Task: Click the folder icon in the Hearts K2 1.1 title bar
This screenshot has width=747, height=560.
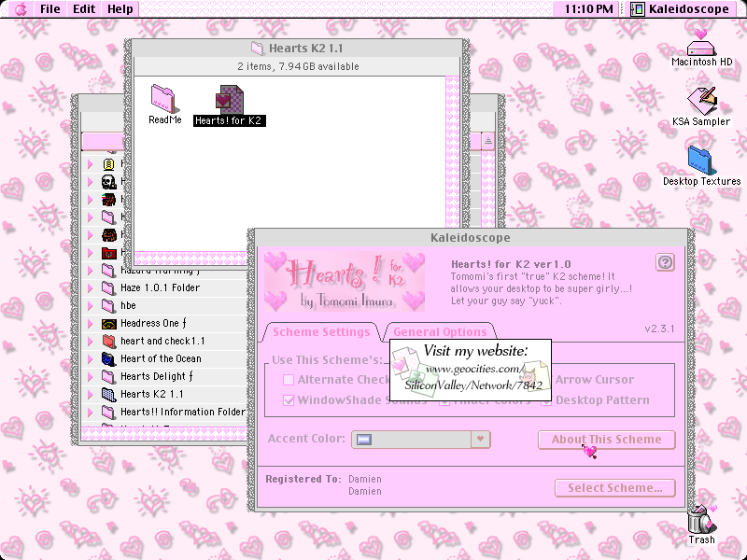Action: tap(258, 49)
